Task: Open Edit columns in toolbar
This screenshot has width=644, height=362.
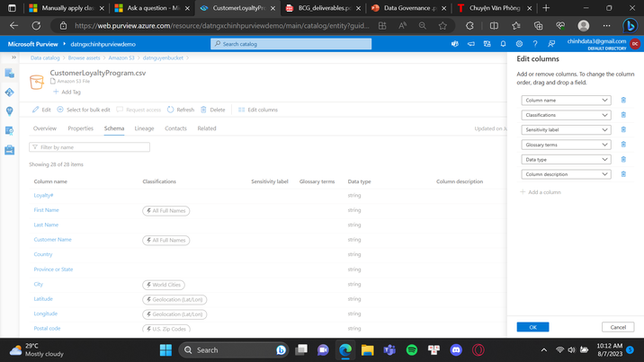Action: tap(258, 110)
